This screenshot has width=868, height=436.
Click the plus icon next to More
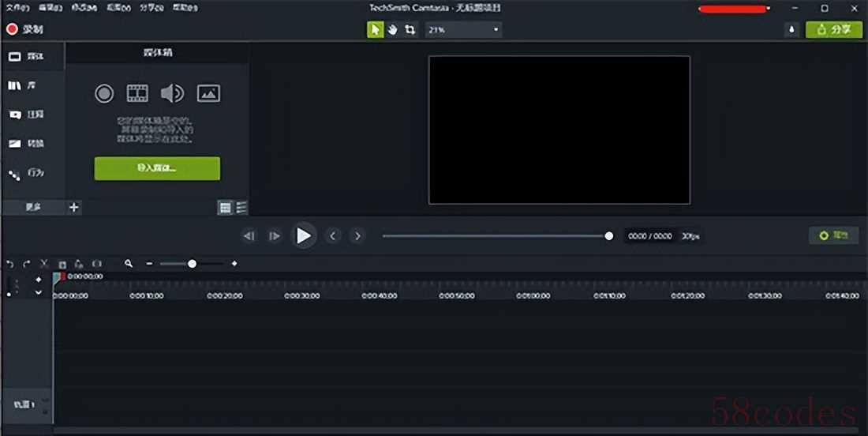(74, 207)
